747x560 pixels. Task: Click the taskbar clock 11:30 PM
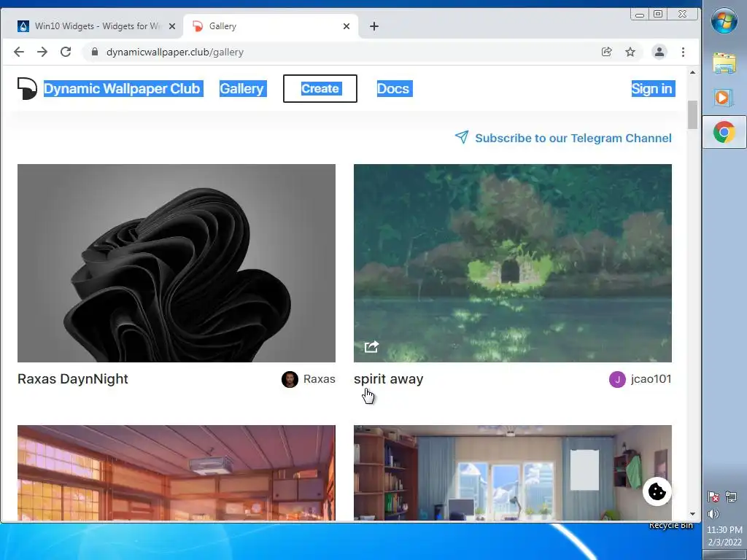pyautogui.click(x=724, y=529)
